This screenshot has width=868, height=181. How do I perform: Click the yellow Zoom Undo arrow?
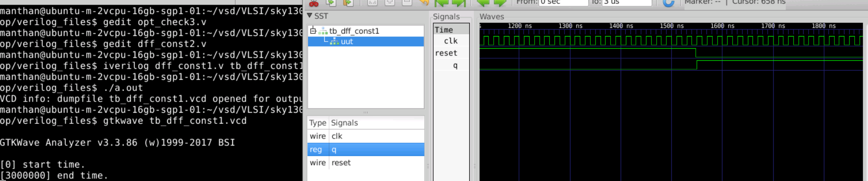[424, 3]
